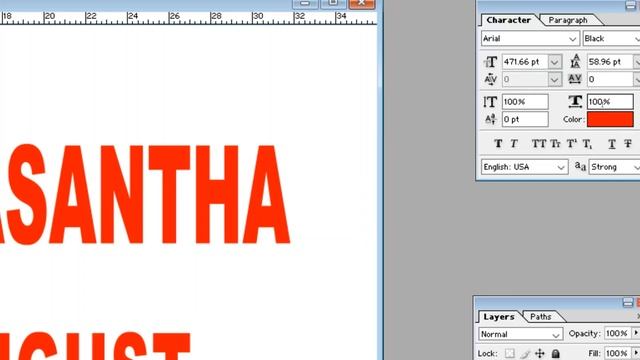Open the Opacity slider arrow

point(636,333)
